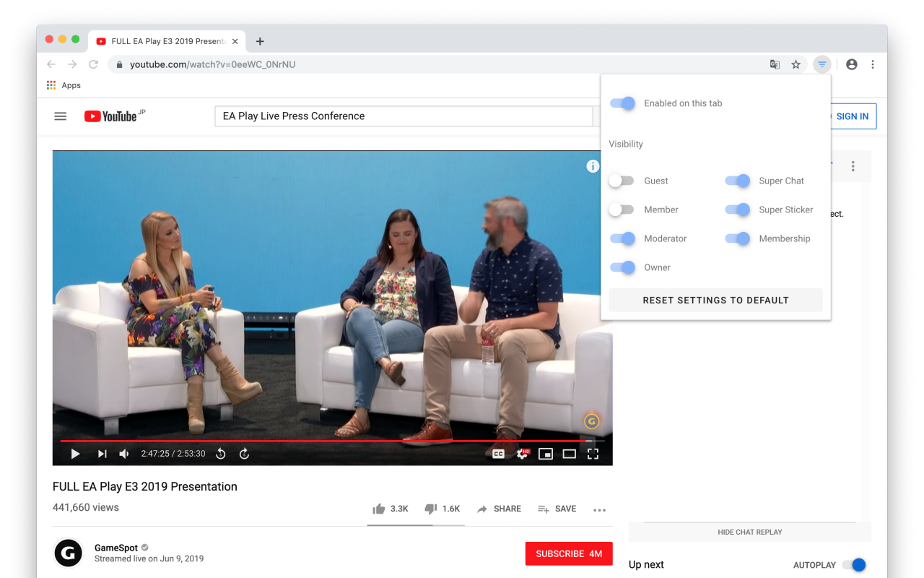Unmute the video volume
This screenshot has width=924, height=578.
tap(123, 453)
